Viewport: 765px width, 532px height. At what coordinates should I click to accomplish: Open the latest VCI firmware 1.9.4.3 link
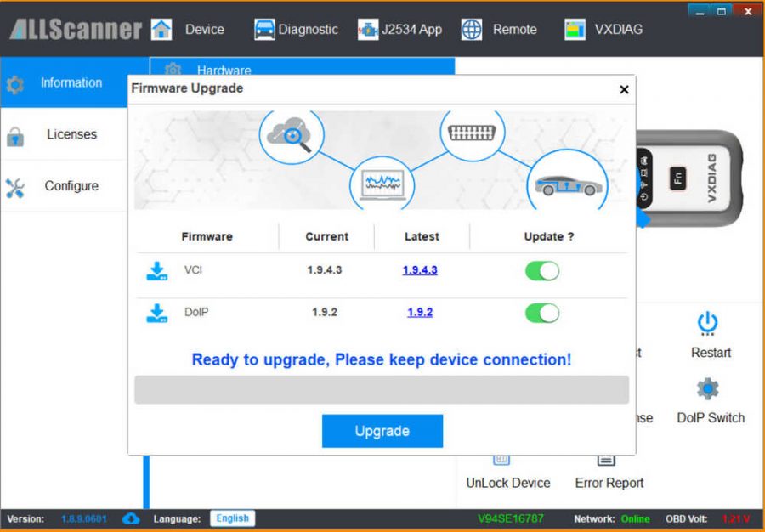421,270
